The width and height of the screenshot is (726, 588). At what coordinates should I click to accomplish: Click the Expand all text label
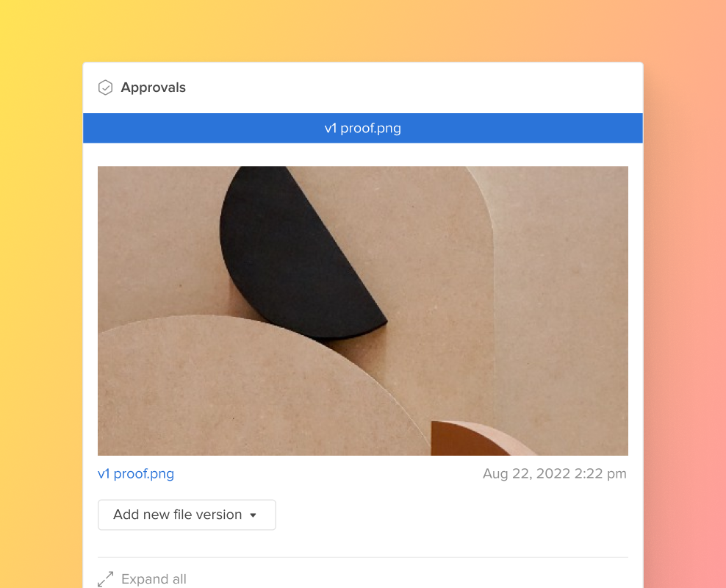(x=154, y=579)
